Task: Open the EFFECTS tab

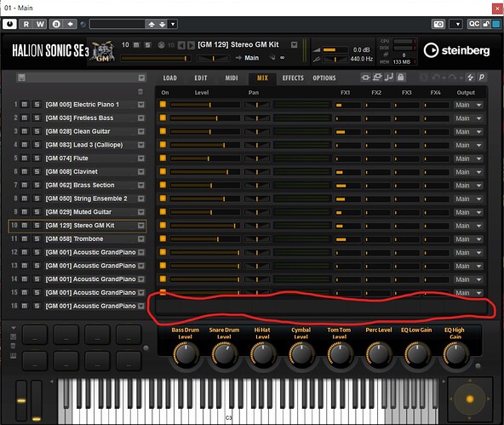Action: coord(293,78)
